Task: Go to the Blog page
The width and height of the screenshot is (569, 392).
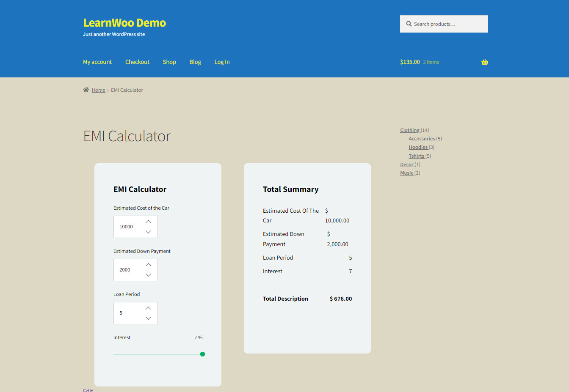Action: coord(195,62)
